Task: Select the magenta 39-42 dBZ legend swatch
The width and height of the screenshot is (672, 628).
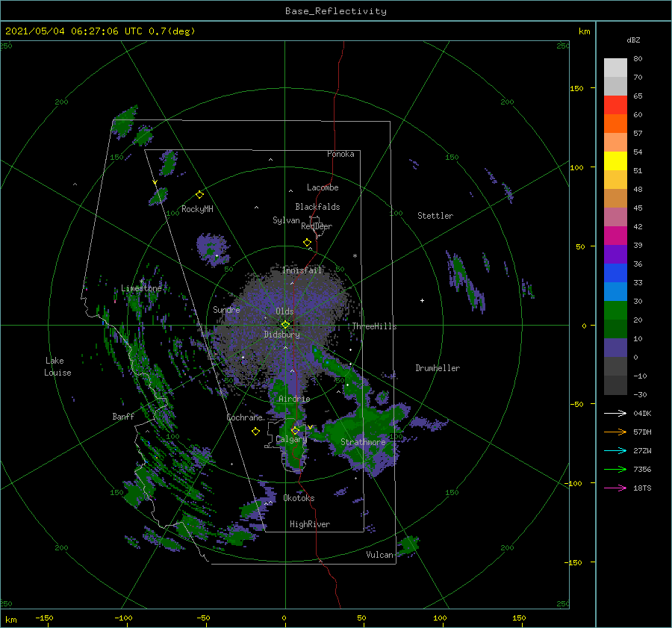Action: 615,235
